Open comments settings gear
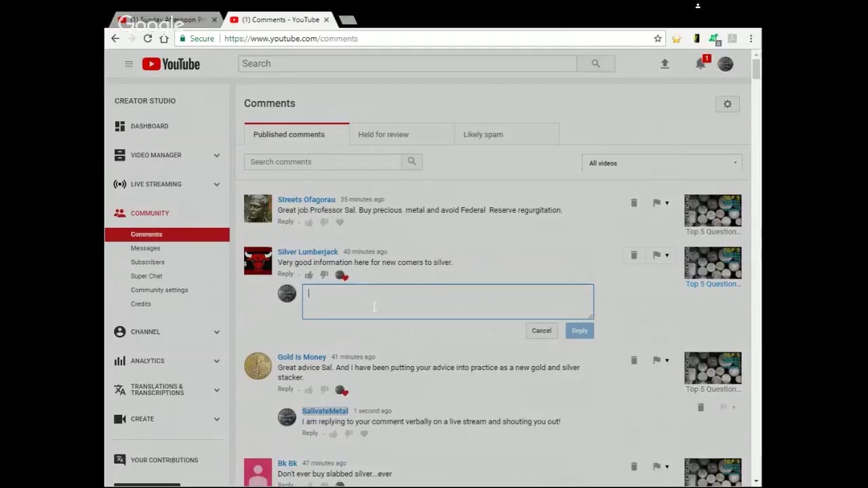Viewport: 868px width, 488px height. [728, 104]
